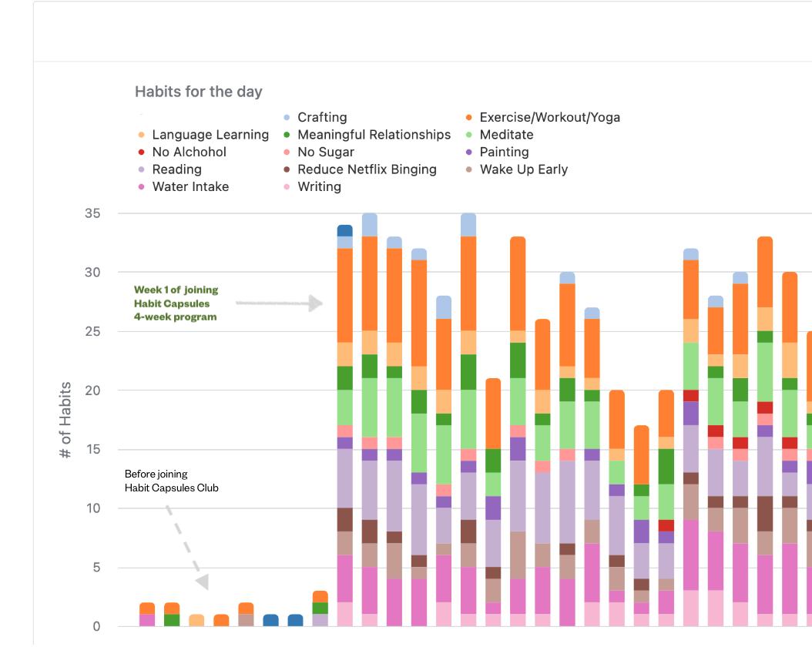Toggle the Meaningful Relationships legend entry
The width and height of the screenshot is (812, 667).
tap(367, 135)
